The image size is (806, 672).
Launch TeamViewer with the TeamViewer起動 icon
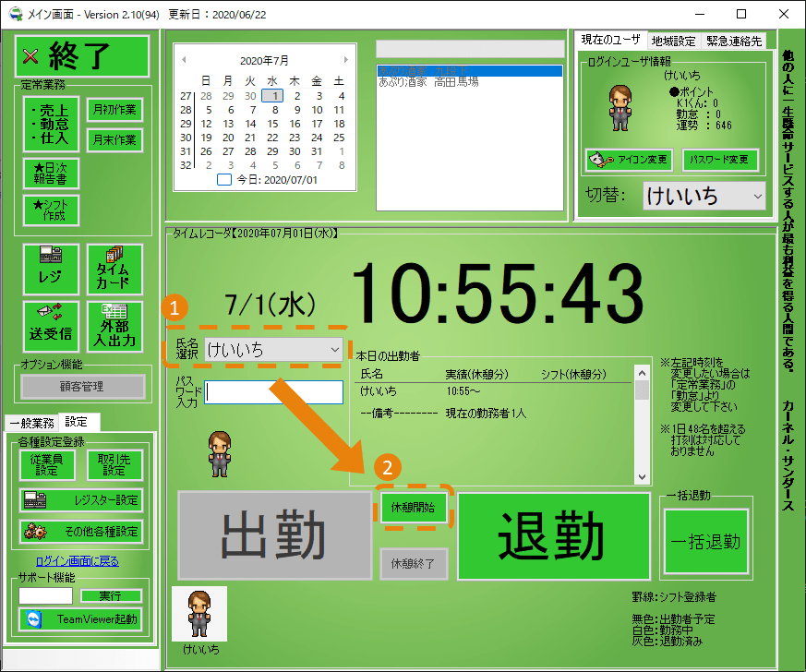81,618
